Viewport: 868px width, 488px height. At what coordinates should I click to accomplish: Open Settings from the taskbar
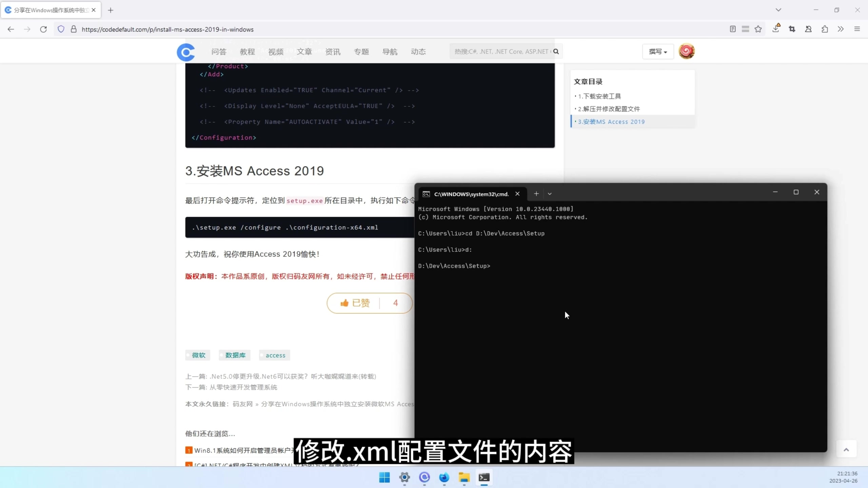click(405, 477)
